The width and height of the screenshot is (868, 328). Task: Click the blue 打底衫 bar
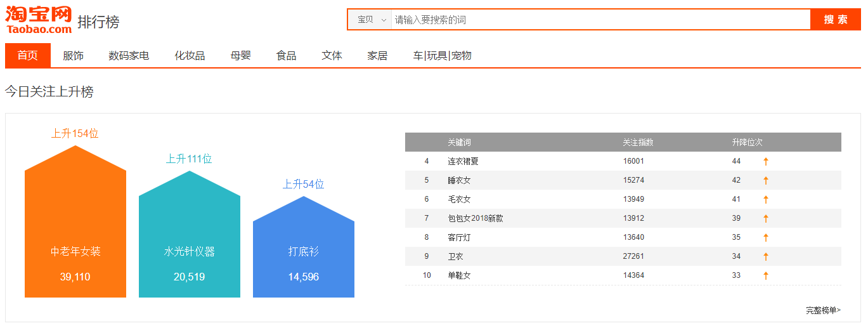point(304,247)
